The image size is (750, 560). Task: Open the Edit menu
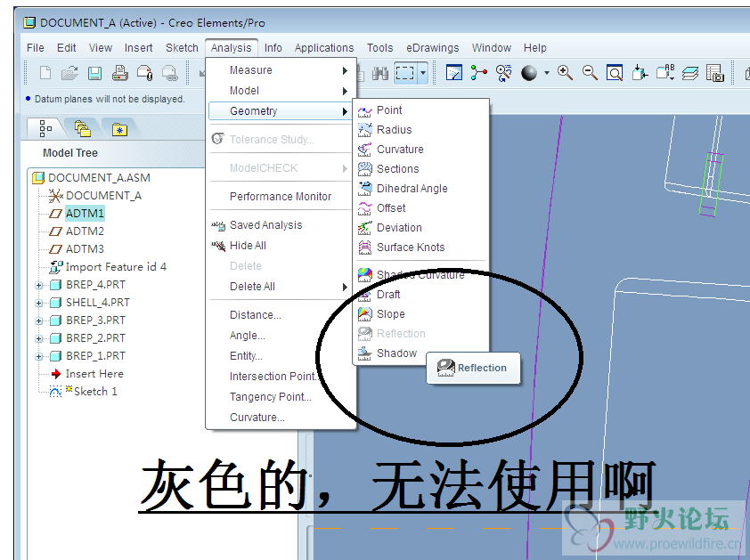tap(67, 48)
